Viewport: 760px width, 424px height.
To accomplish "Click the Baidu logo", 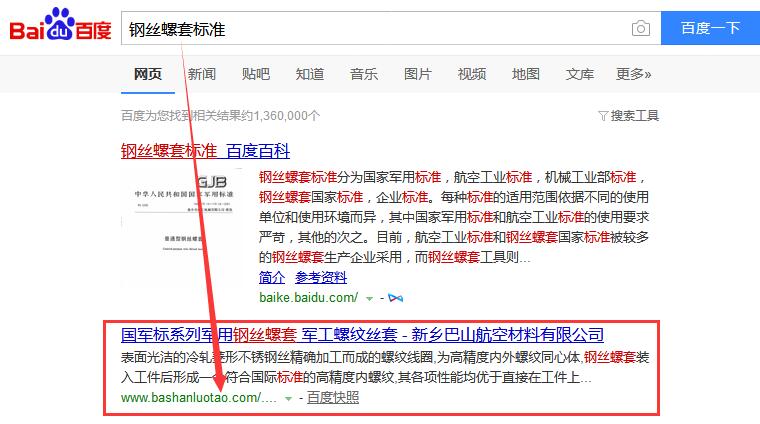I will 60,29.
